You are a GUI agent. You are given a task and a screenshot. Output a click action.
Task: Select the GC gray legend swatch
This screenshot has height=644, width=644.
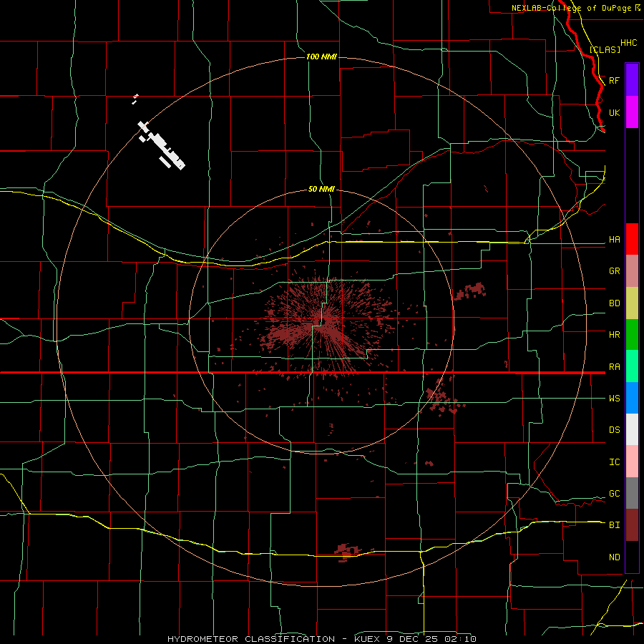coord(632,493)
